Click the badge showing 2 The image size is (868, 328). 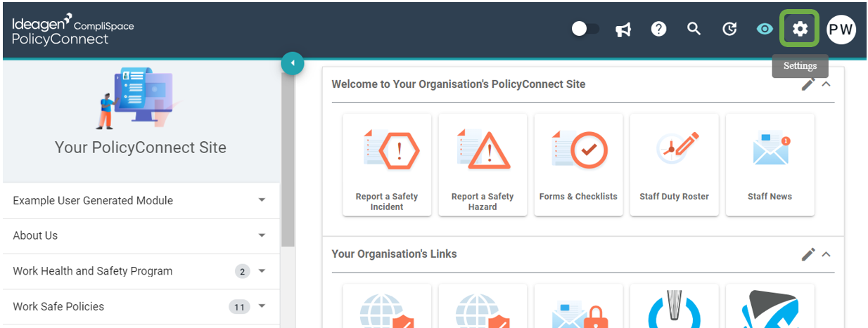click(x=243, y=271)
